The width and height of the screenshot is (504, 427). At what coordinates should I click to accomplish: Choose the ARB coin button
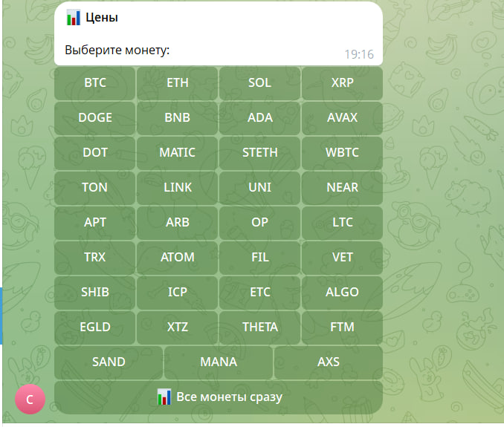(x=178, y=223)
